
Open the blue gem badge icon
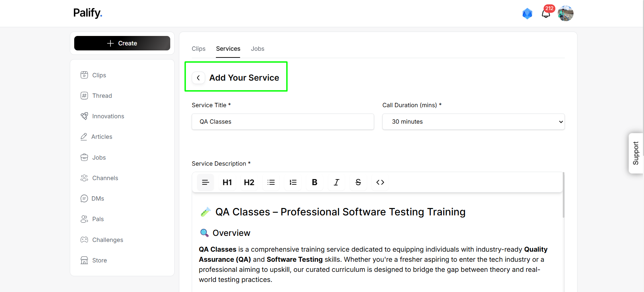[527, 14]
